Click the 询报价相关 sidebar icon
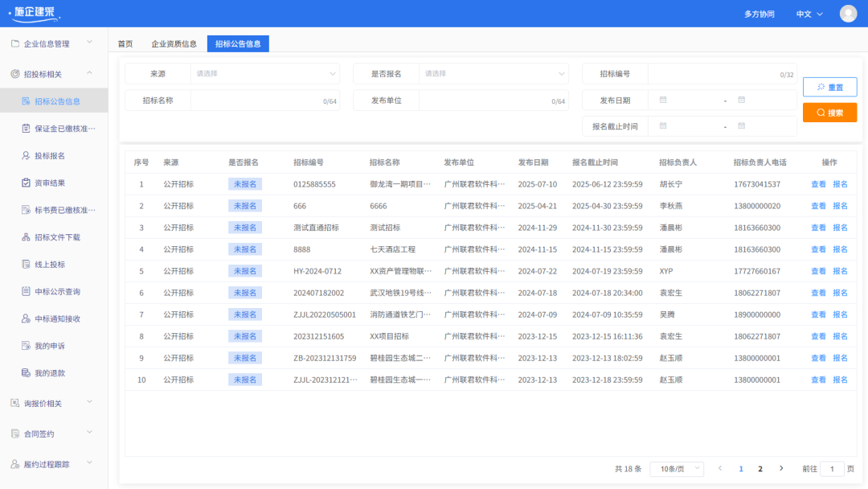Image resolution: width=868 pixels, height=489 pixels. pyautogui.click(x=15, y=403)
